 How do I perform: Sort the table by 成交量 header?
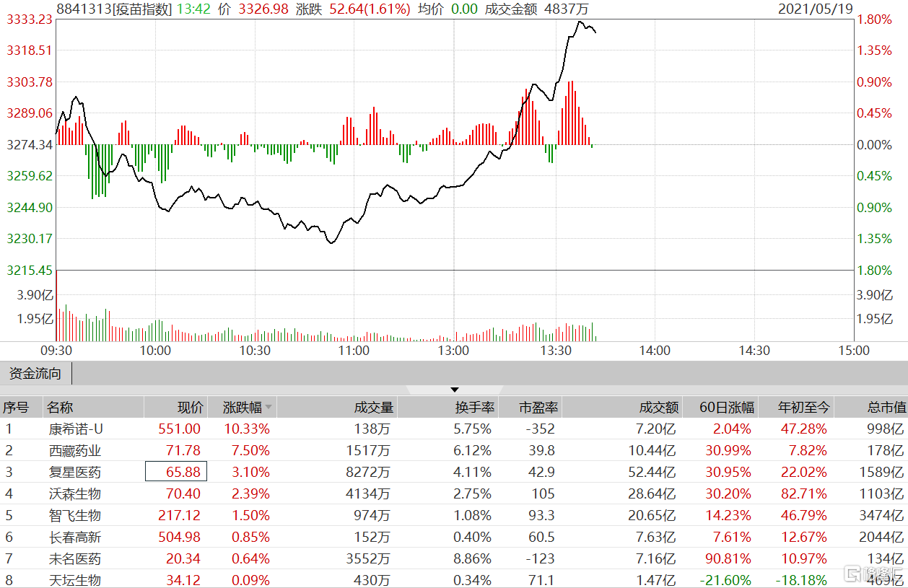(373, 408)
